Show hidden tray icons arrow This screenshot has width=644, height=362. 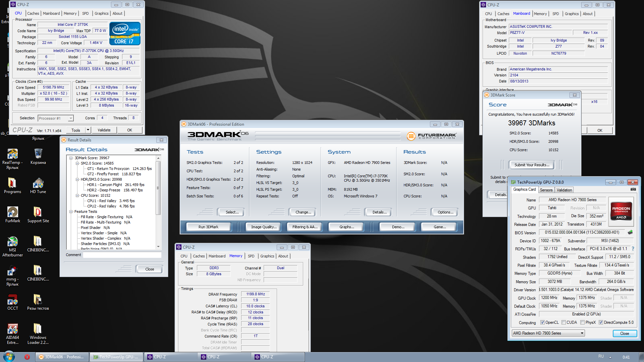pos(610,357)
